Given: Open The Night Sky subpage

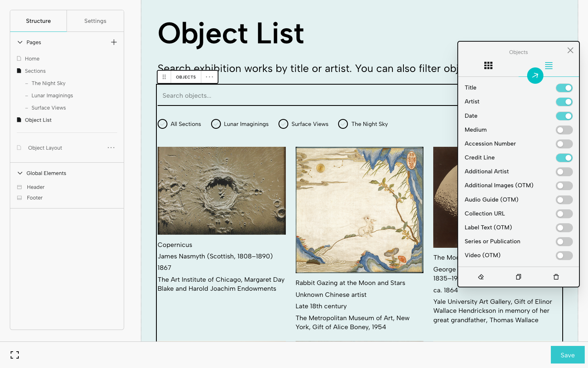Looking at the screenshot, I should [49, 83].
